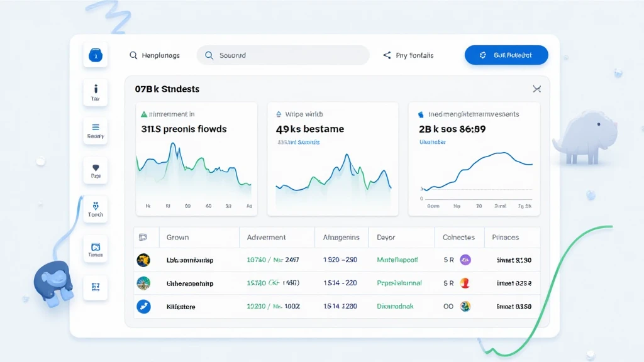Screen dimensions: 644x362
Task: Close the 07Bk Stndests panel with the X
Action: pos(536,89)
